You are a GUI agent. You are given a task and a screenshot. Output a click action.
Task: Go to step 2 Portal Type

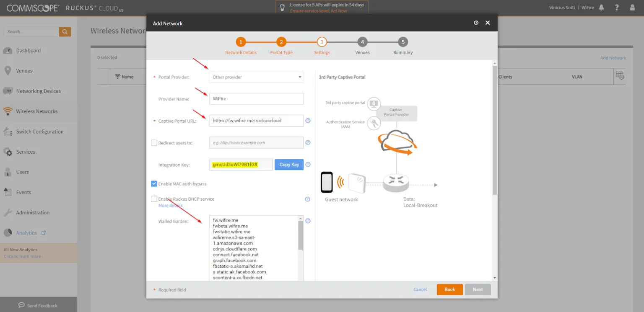[x=281, y=42]
